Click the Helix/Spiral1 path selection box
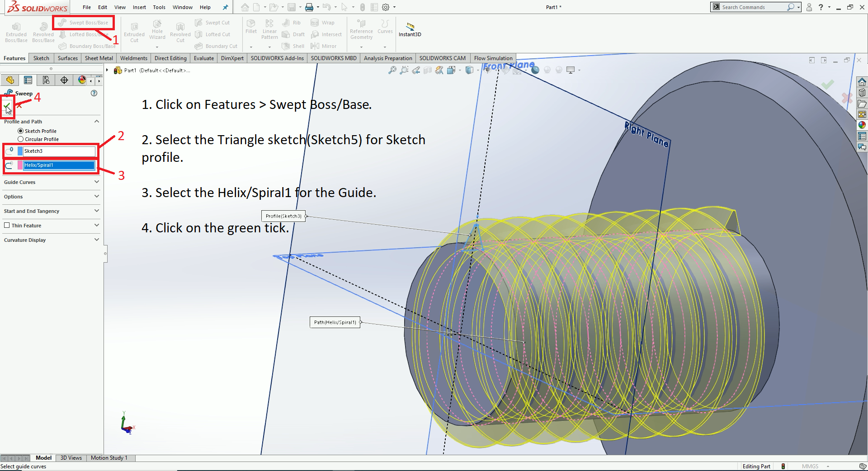Image resolution: width=868 pixels, height=471 pixels. (59, 165)
